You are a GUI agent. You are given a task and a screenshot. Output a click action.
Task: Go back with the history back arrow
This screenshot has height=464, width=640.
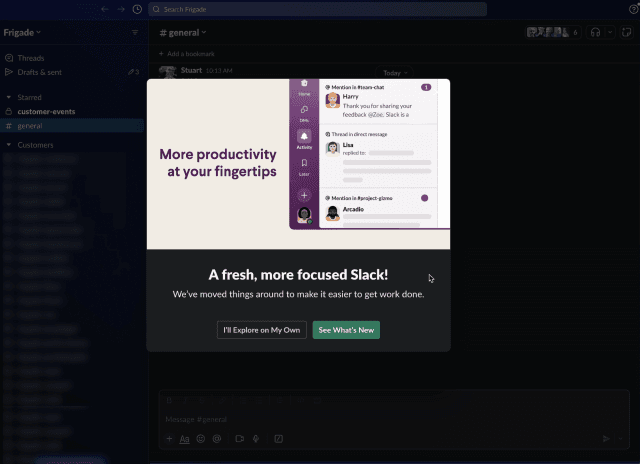tap(105, 9)
